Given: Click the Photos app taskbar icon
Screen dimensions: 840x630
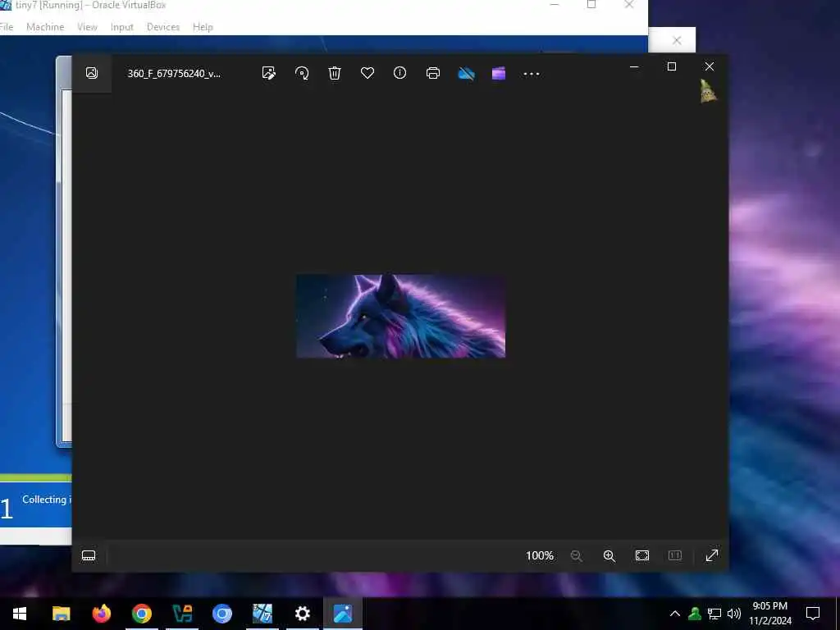Looking at the screenshot, I should (343, 614).
